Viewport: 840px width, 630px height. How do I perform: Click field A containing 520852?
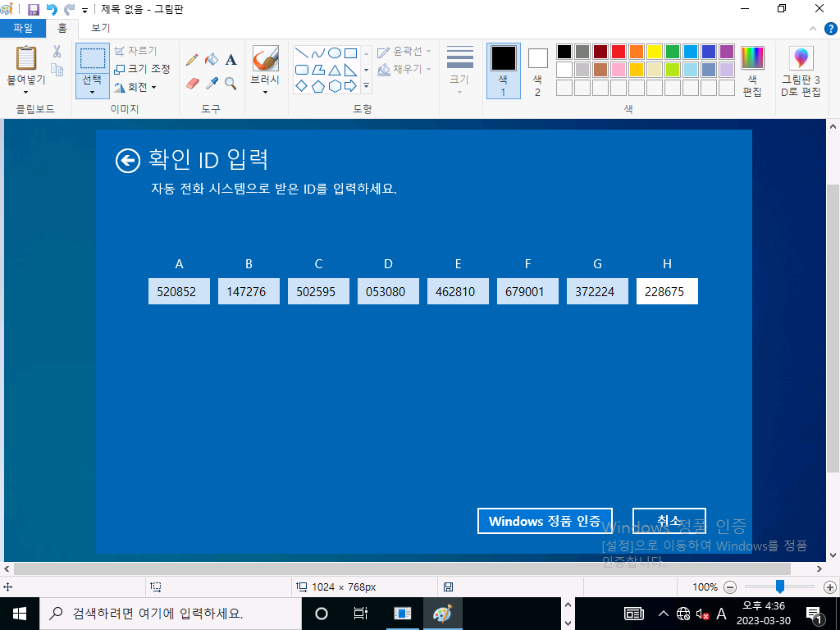pyautogui.click(x=179, y=291)
